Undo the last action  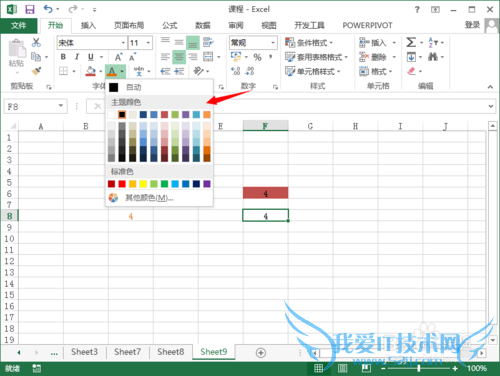pyautogui.click(x=48, y=9)
